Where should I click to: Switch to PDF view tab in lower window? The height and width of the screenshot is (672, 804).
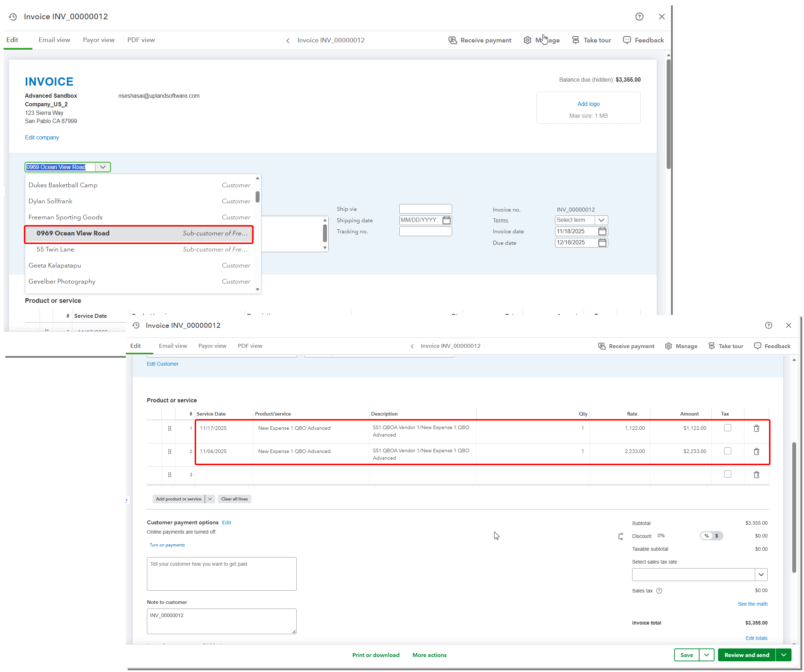(250, 346)
